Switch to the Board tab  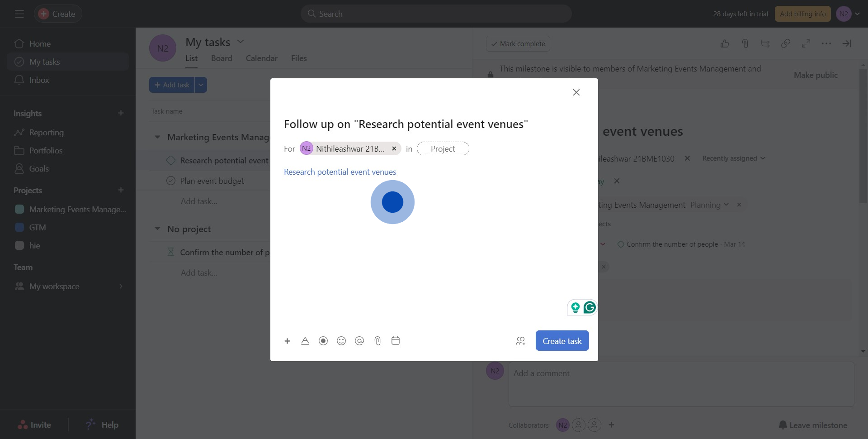[x=222, y=58]
